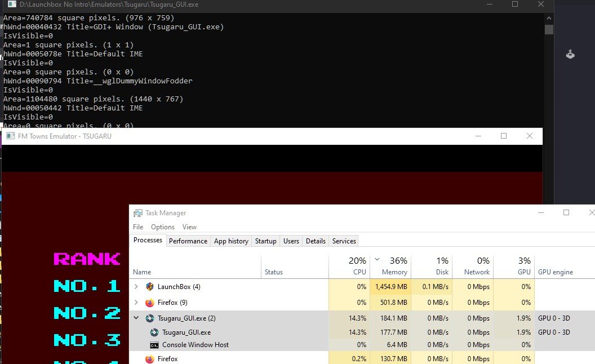
Task: Click the RANK heading in the emulator
Action: click(87, 259)
